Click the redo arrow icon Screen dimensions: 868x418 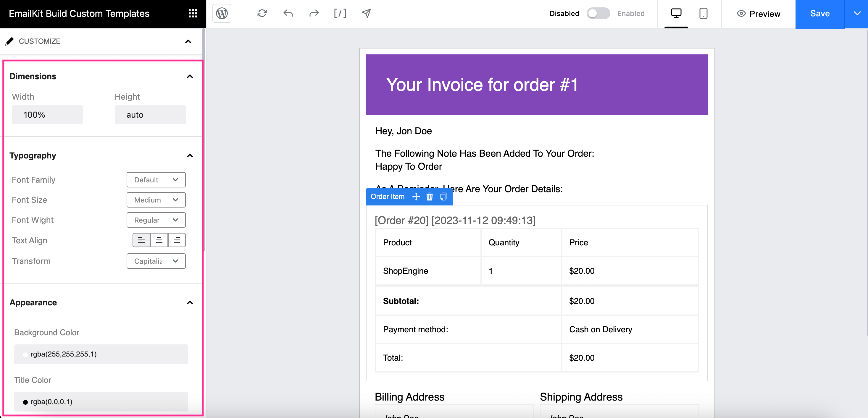314,14
